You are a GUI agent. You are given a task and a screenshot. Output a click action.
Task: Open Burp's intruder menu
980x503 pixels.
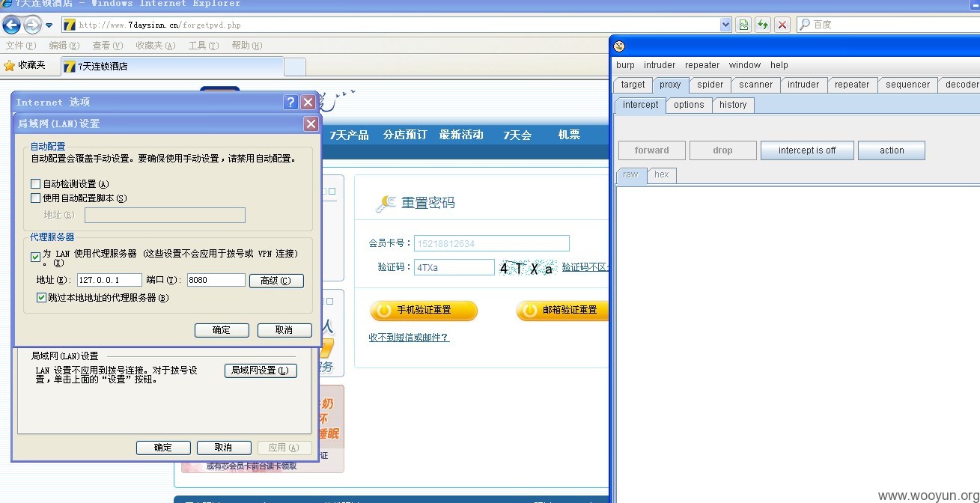(660, 65)
